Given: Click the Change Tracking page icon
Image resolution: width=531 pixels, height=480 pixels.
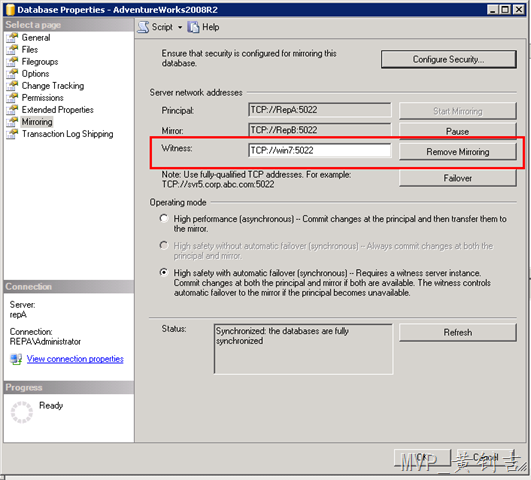Looking at the screenshot, I should coord(12,85).
